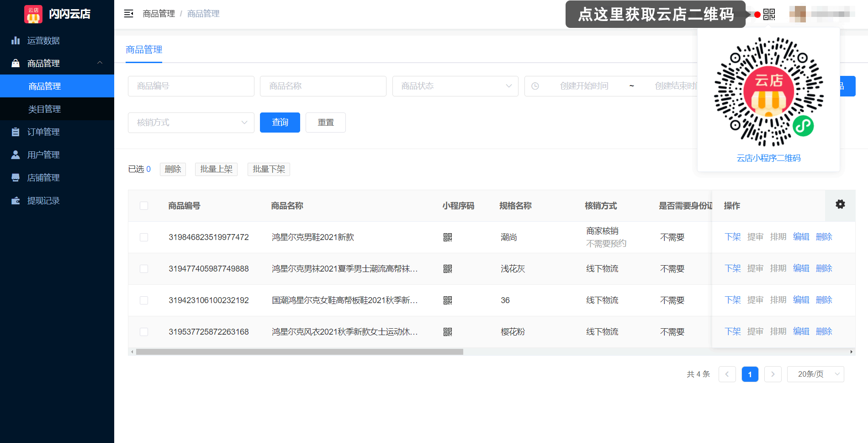Click 删除 for product 319423106100232192
The image size is (868, 443).
tap(824, 300)
